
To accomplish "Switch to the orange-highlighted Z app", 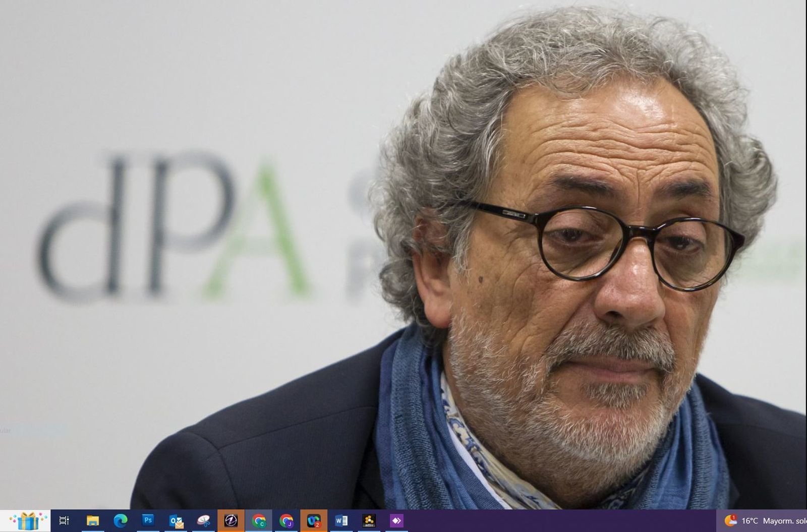I will click(231, 520).
